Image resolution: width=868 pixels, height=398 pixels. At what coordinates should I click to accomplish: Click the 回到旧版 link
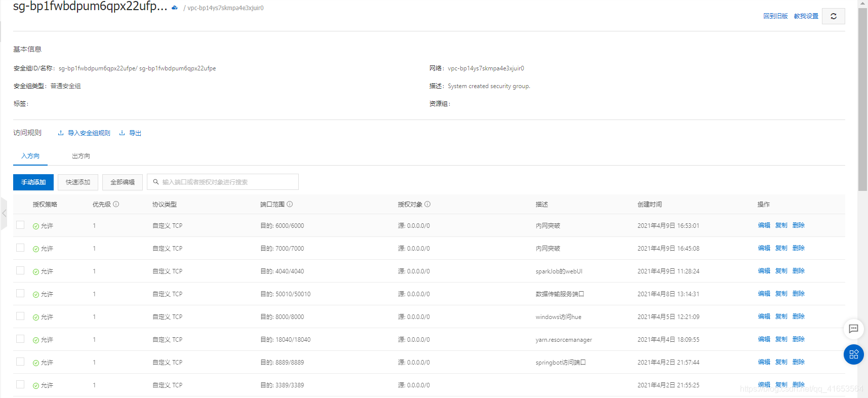point(775,16)
